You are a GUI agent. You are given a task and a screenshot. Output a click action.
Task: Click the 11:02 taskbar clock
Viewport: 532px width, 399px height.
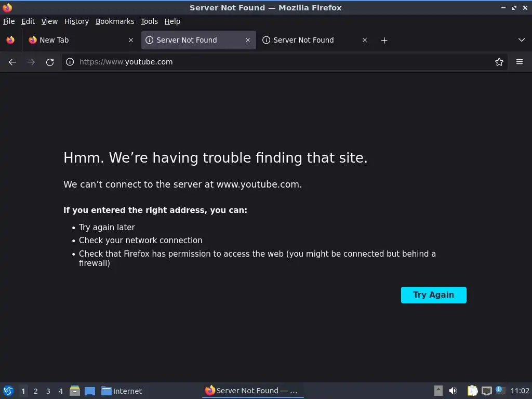(x=520, y=391)
